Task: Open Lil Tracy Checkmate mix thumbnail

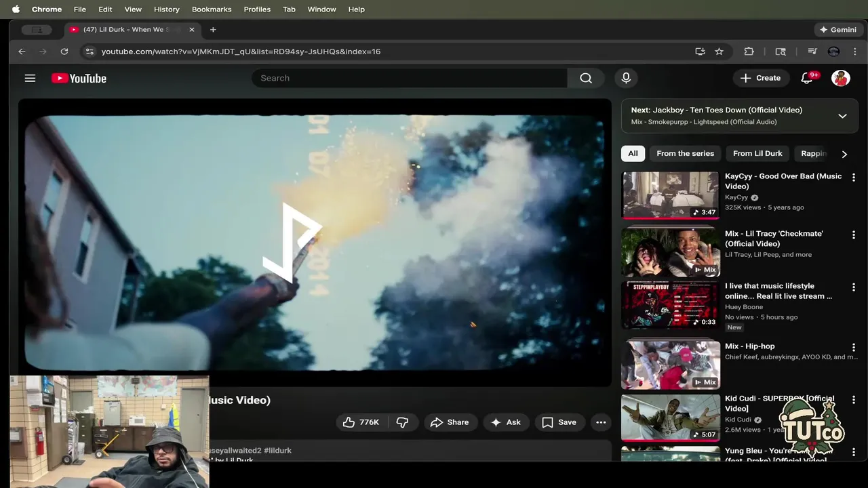Action: 670,252
